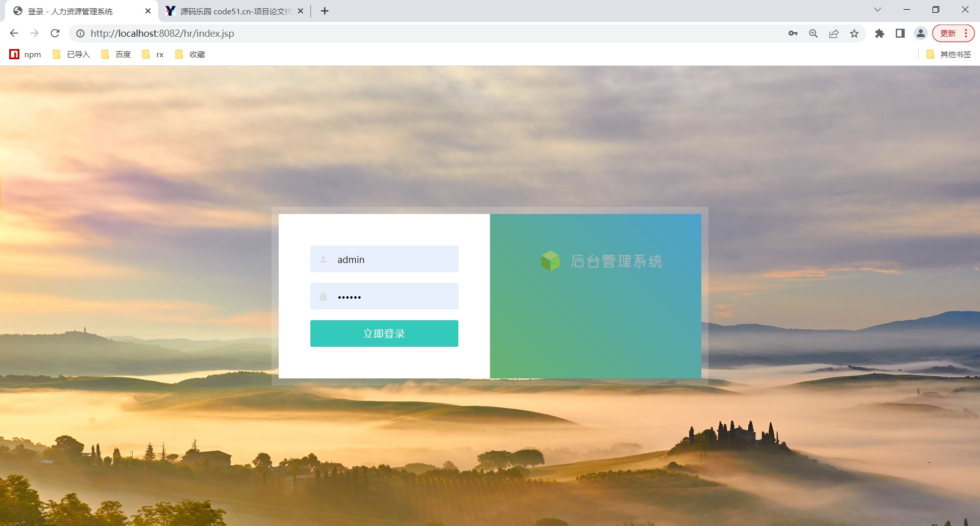The image size is (980, 526).
Task: Close the 登录 - 人力资源管理系统 tab
Action: [148, 11]
